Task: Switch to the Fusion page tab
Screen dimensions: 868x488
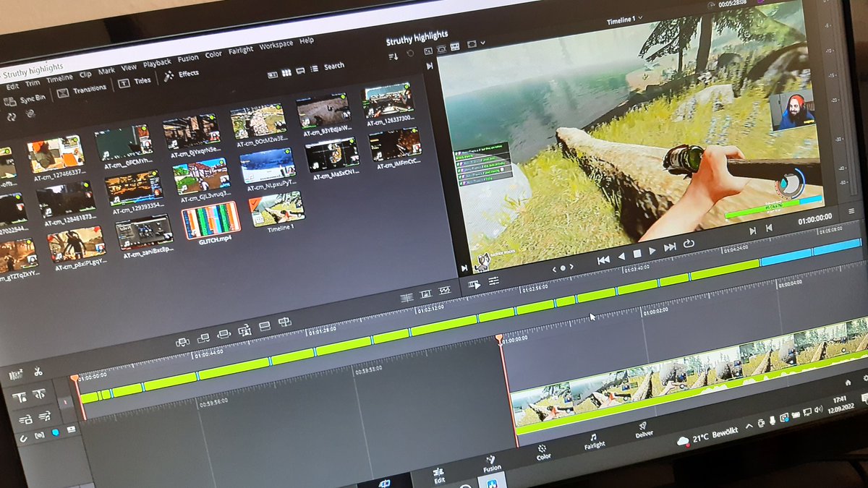Action: (492, 463)
